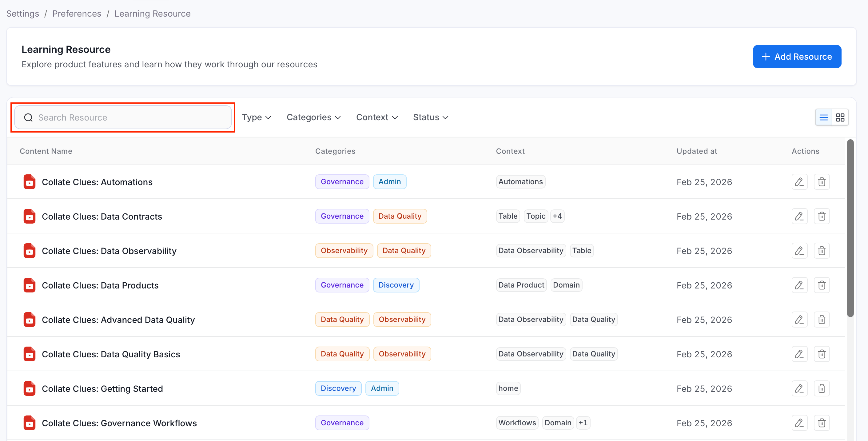This screenshot has height=441, width=868.
Task: Edit Collate Clues: Data Quality Basics resource
Action: point(799,354)
